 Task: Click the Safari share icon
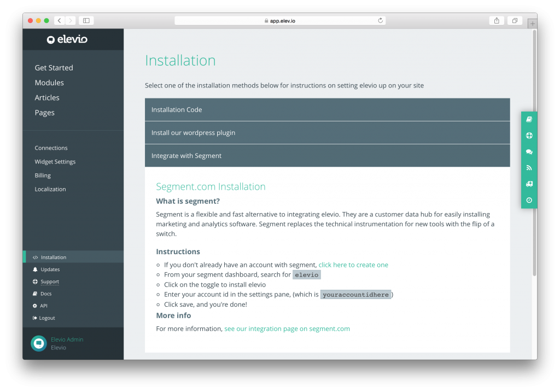(497, 21)
